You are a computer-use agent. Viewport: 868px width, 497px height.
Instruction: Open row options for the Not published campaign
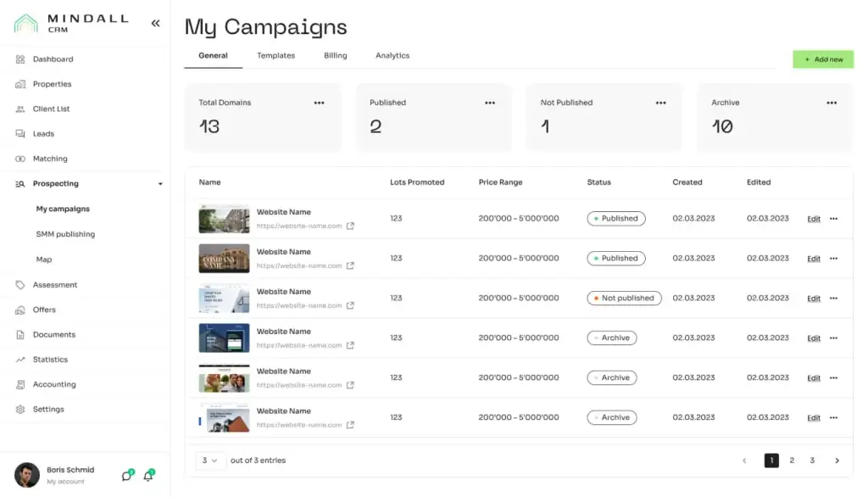click(833, 299)
